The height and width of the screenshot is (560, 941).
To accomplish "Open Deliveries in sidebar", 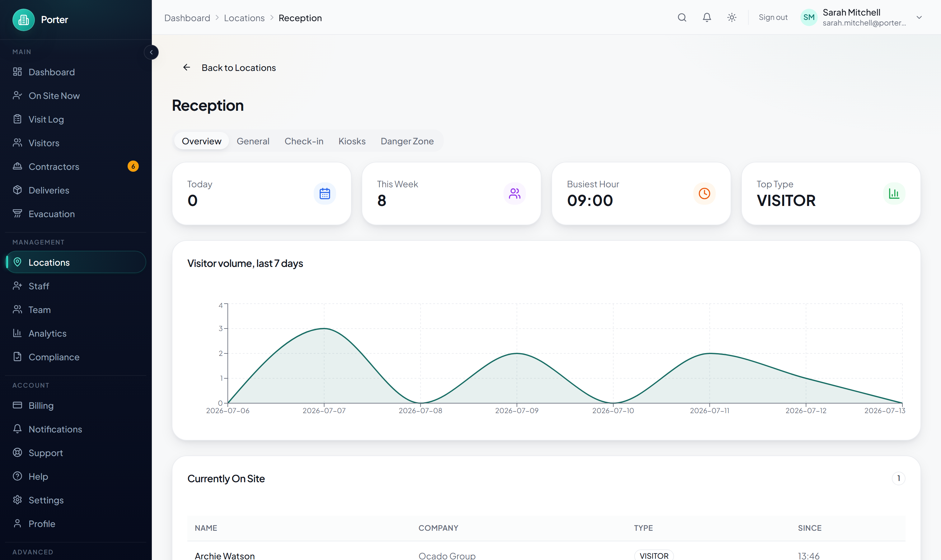I will click(76, 190).
